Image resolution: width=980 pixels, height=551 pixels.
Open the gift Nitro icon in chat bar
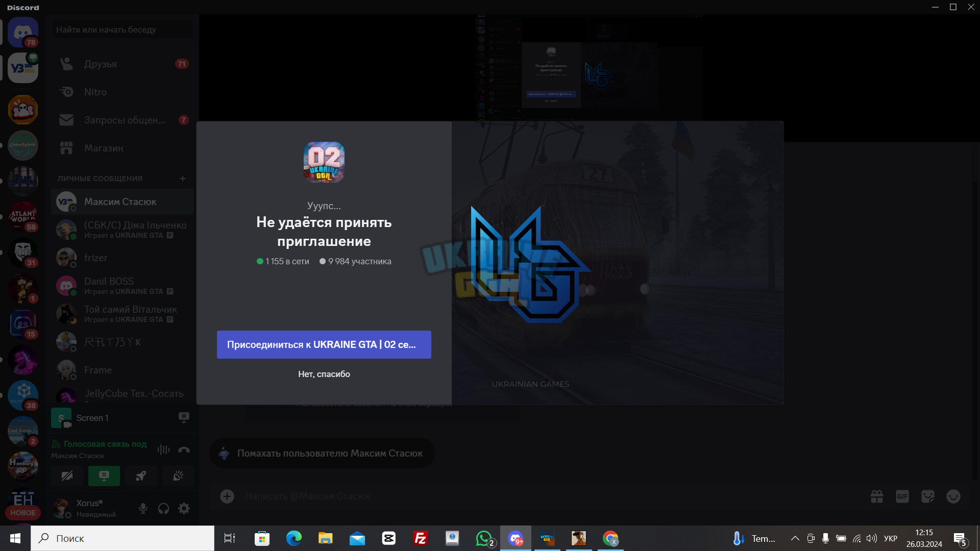[x=877, y=496]
